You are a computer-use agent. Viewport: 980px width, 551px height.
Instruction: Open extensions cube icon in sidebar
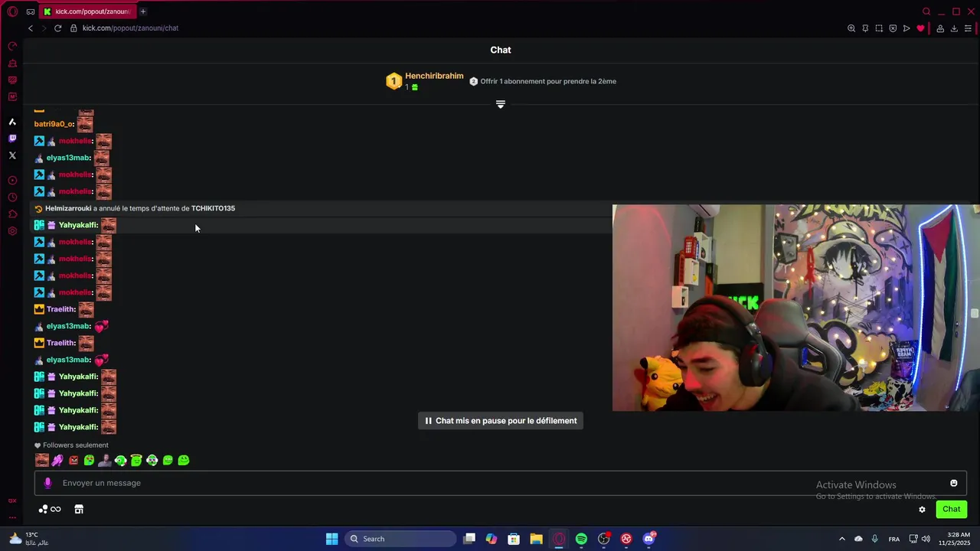coord(12,214)
